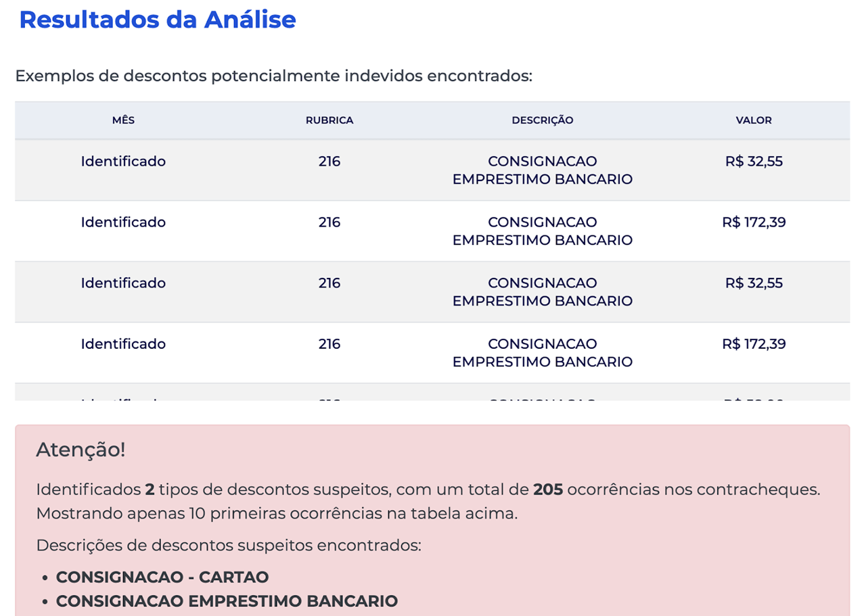
Task: Select "Identificado" in the fourth table row
Action: 123,343
